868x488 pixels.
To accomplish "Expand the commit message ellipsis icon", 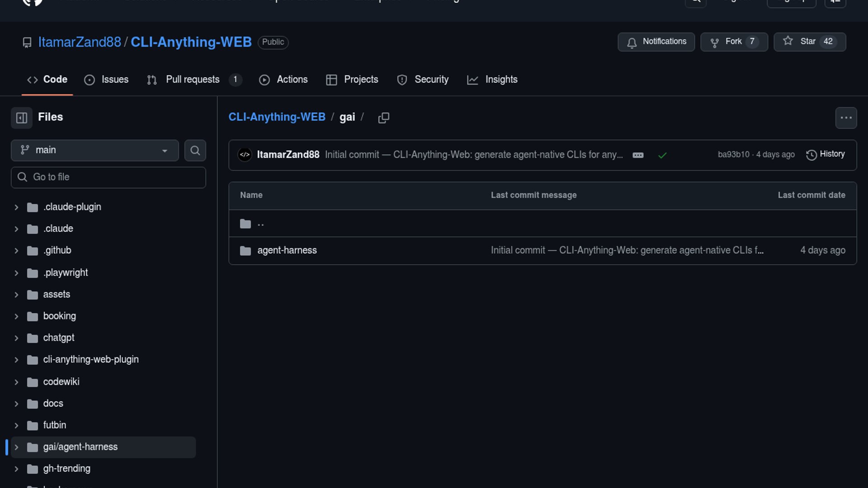I will tap(638, 155).
